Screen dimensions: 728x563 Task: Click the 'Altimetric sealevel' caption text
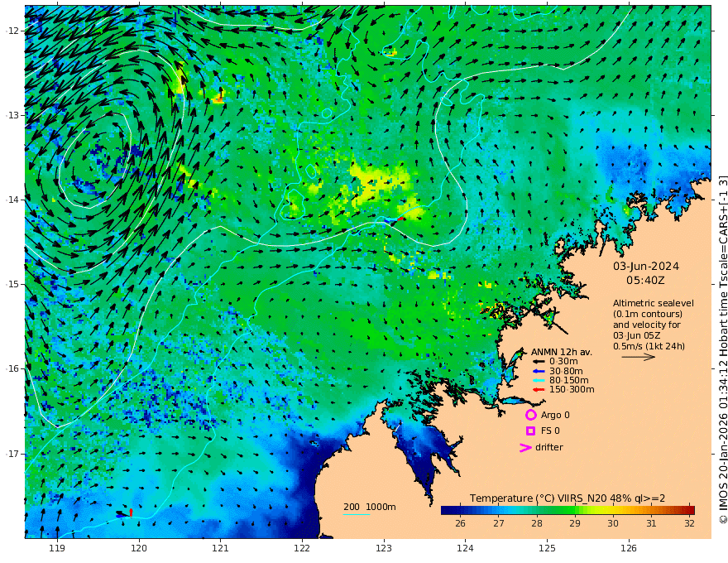[654, 303]
